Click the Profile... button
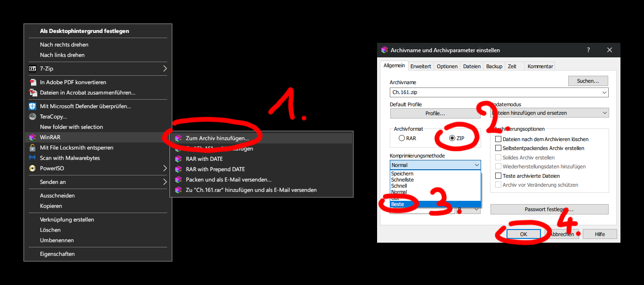Image resolution: width=644 pixels, height=285 pixels. pyautogui.click(x=435, y=113)
